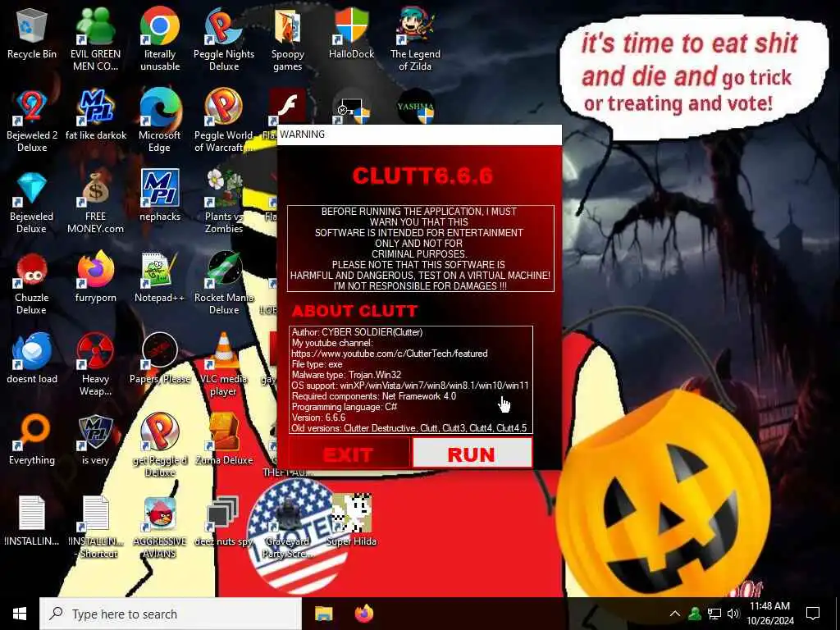Open FREE MONEY.com money bag icon
840x630 pixels.
95,202
